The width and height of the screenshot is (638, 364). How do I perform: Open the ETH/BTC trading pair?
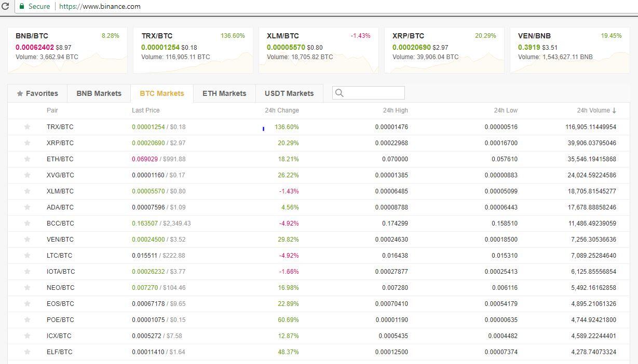(60, 159)
